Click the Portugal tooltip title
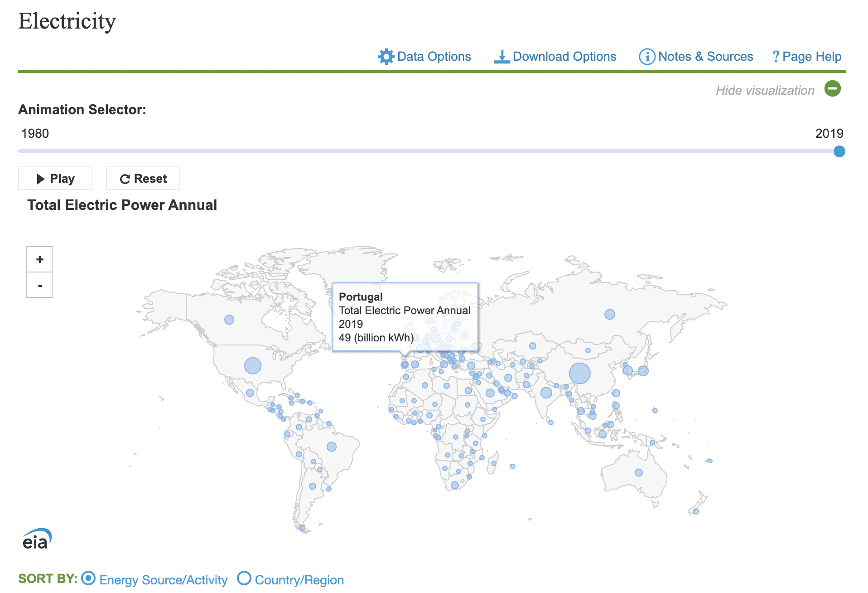This screenshot has height=593, width=868. 361,296
